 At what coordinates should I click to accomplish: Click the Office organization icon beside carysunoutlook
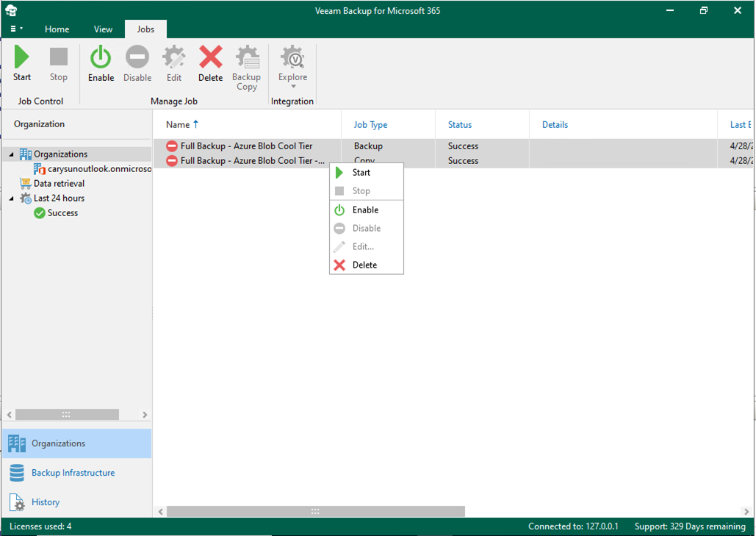tap(40, 169)
